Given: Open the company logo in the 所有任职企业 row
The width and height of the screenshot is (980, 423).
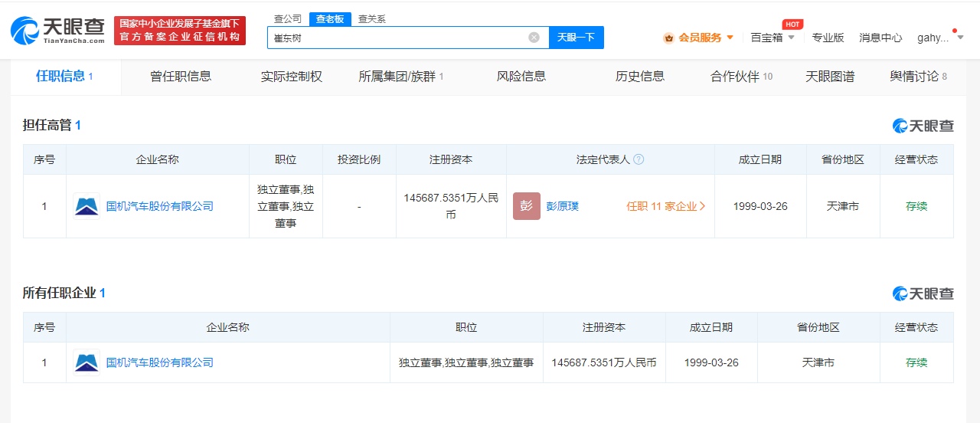Looking at the screenshot, I should 87,362.
